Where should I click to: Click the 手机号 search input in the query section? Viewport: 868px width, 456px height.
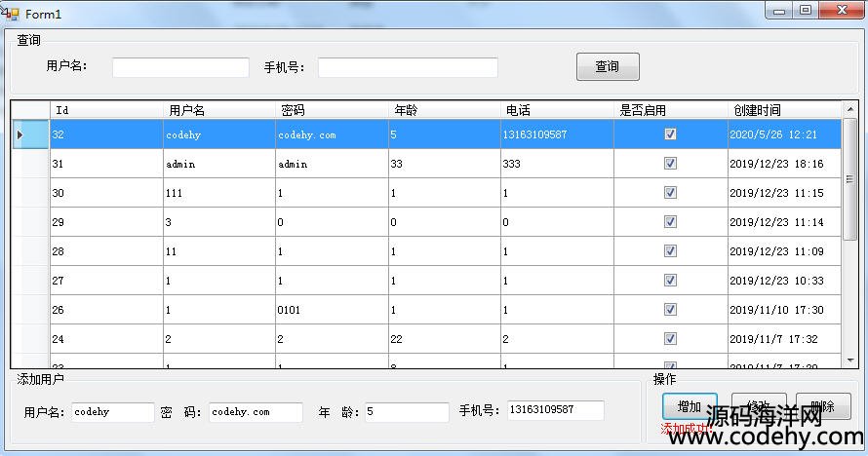(x=408, y=67)
